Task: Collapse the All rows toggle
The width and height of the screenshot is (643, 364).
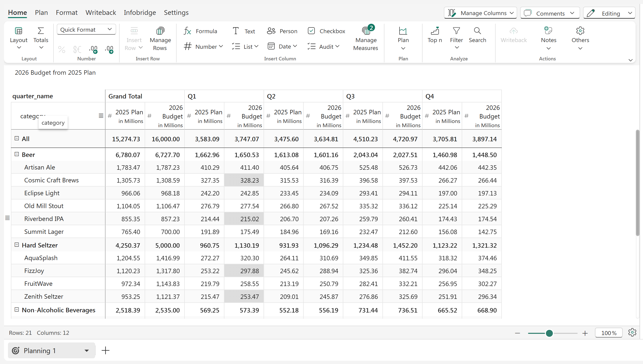Action: coord(17,138)
